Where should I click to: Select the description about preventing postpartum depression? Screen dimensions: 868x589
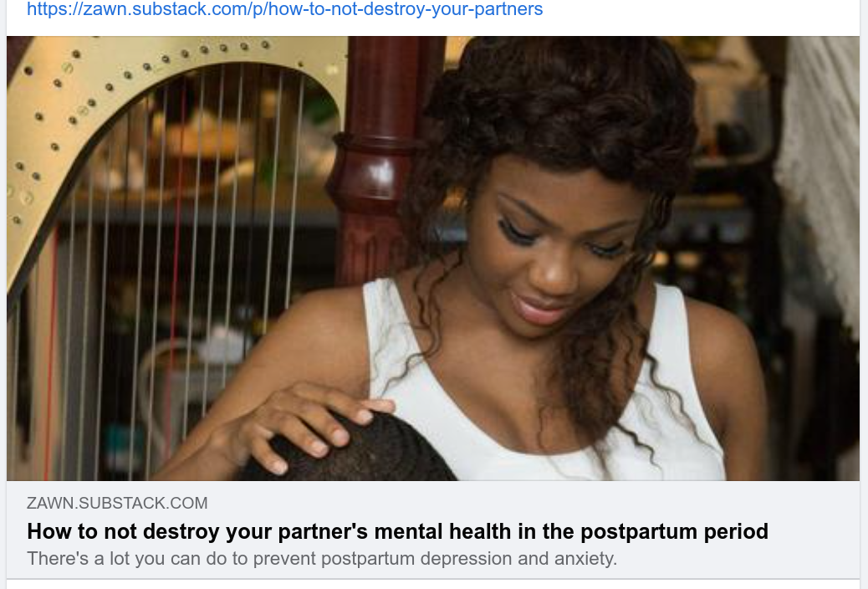coord(322,559)
